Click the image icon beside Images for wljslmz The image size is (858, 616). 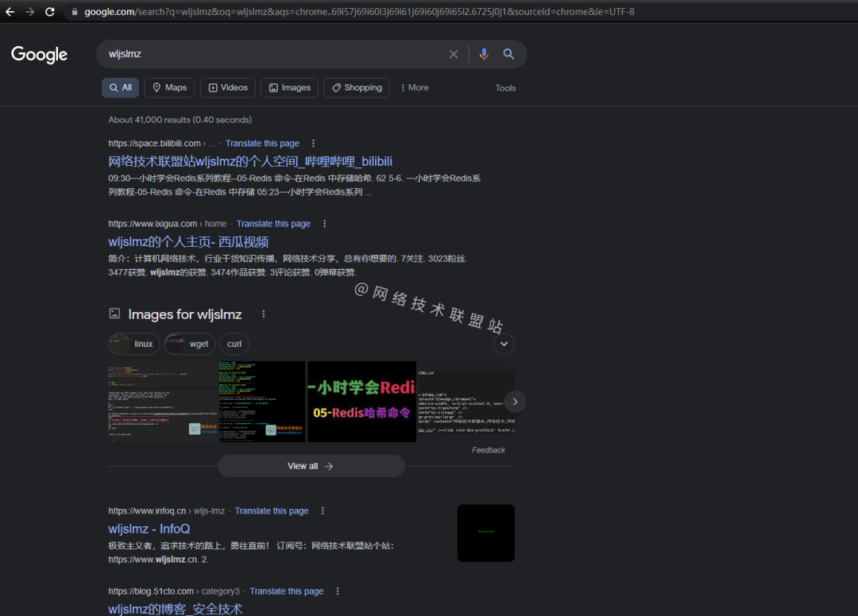(114, 314)
